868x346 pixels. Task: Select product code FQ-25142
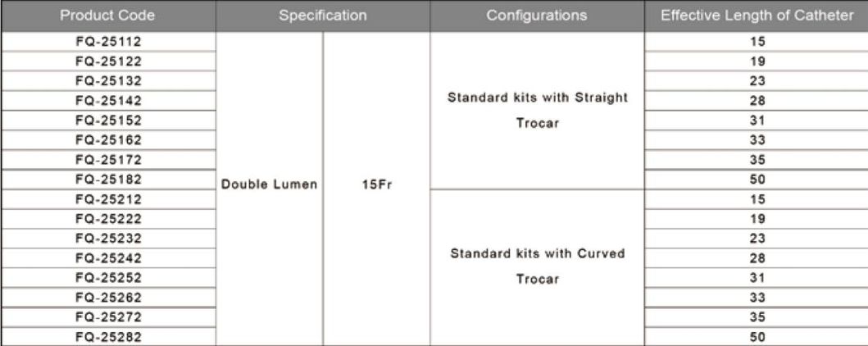(x=107, y=100)
